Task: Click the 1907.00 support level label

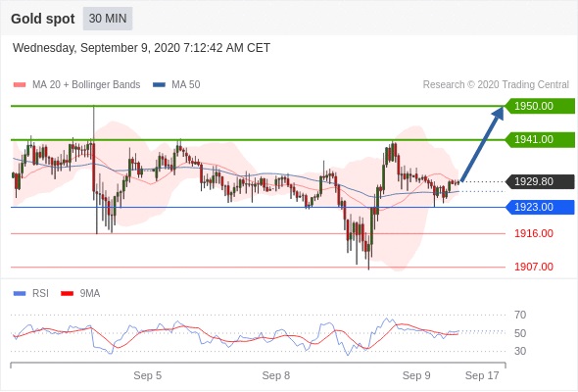Action: click(x=534, y=267)
